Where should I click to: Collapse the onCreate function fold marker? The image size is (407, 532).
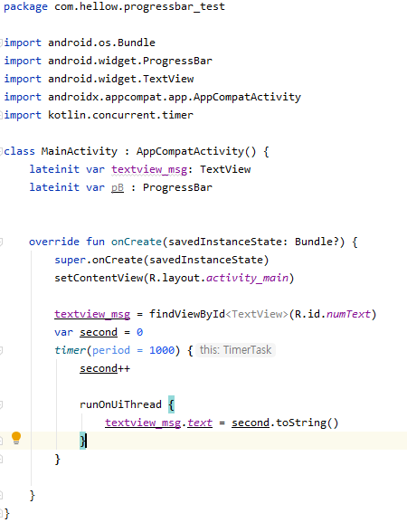coord(1,242)
